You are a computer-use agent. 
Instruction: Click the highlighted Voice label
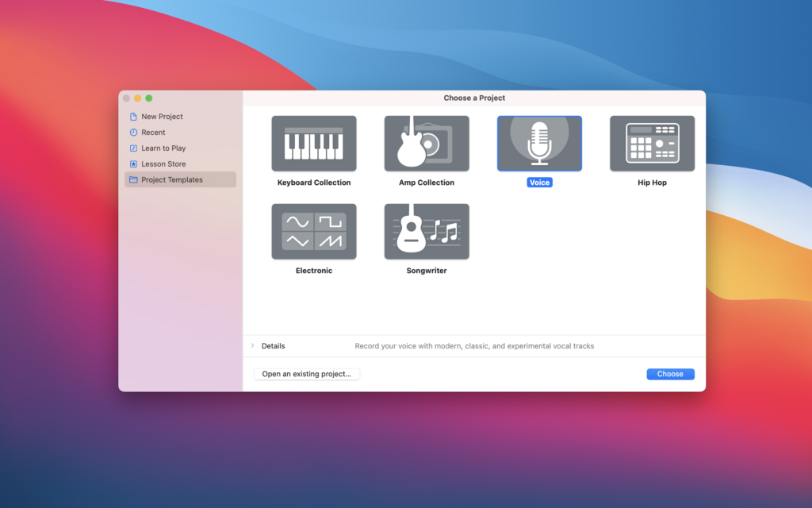tap(539, 183)
